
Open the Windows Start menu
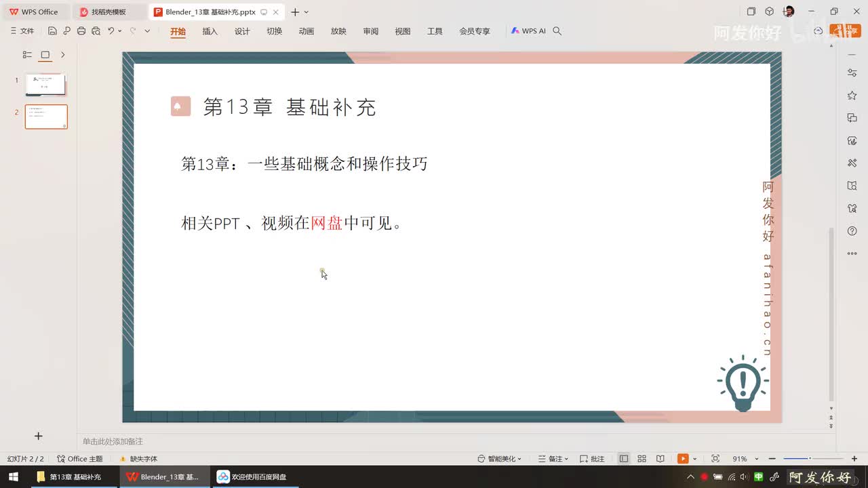click(13, 477)
